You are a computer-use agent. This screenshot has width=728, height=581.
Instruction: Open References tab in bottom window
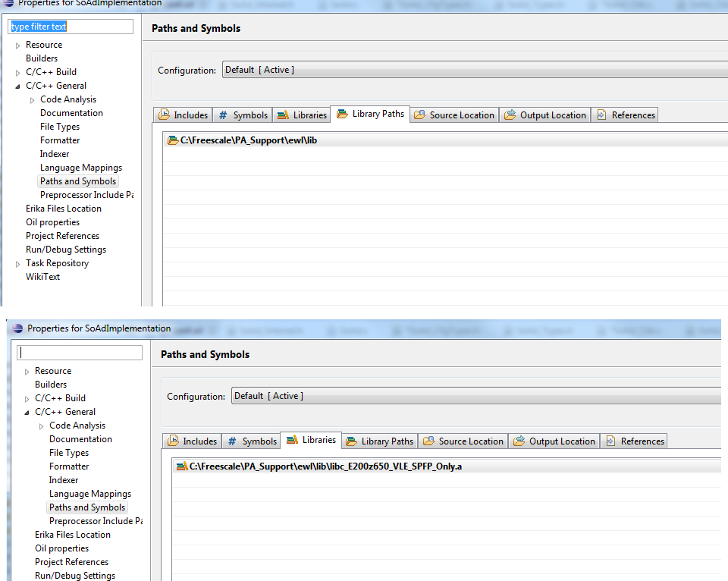(x=634, y=441)
